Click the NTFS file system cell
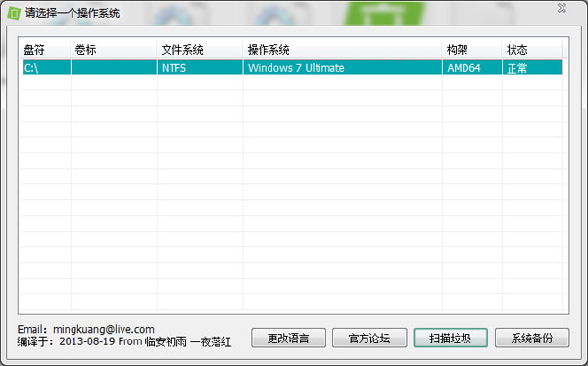The image size is (588, 366). [x=200, y=68]
